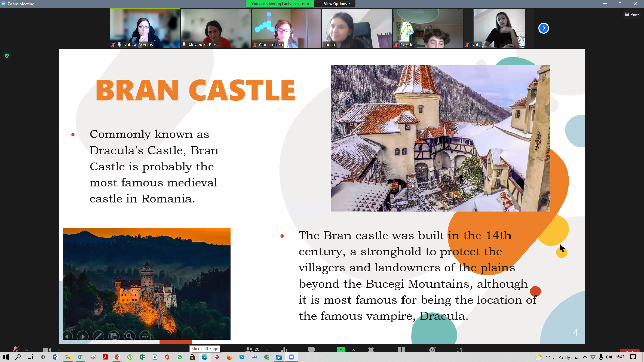The image size is (644, 362).
Task: Open the View Options dropdown
Action: [x=337, y=4]
